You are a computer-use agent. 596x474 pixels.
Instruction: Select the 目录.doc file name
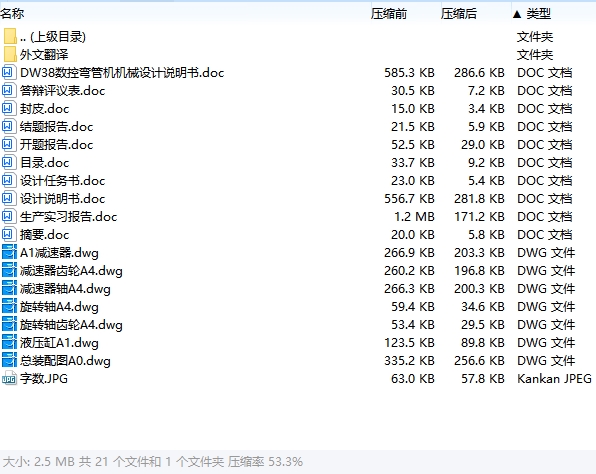[44, 163]
